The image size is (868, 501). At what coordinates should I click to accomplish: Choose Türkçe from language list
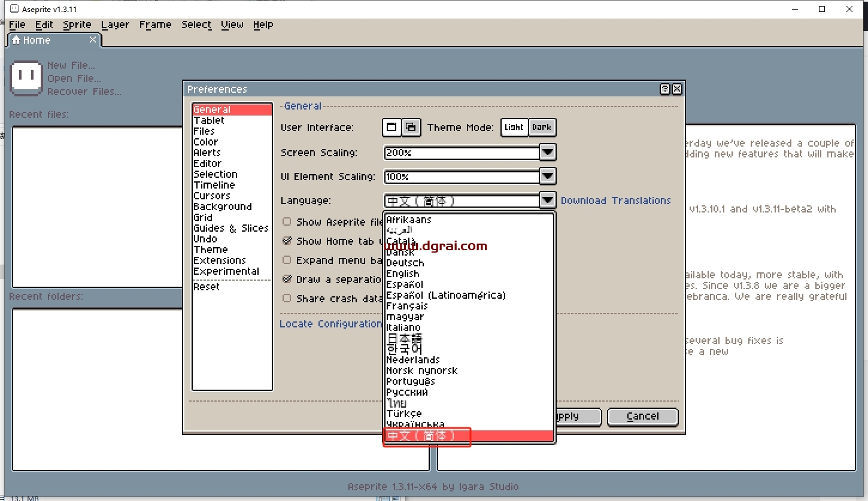point(469,414)
